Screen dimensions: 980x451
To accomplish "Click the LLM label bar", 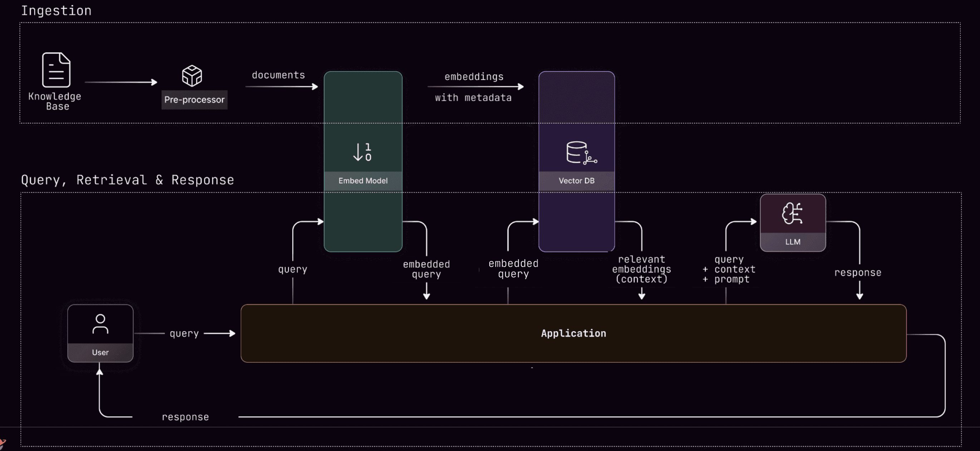I will point(793,242).
